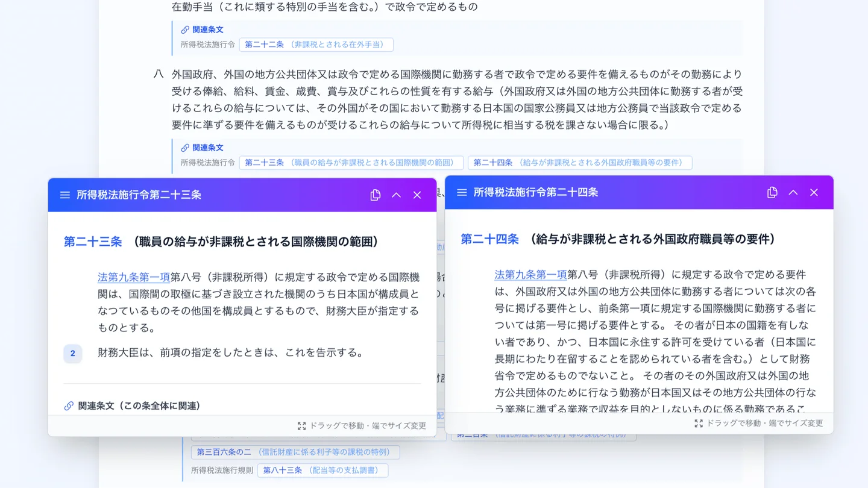Click 所得税法施行令 label beside 第二十三条 chip
Viewport: 868px width, 488px height.
[x=208, y=163]
